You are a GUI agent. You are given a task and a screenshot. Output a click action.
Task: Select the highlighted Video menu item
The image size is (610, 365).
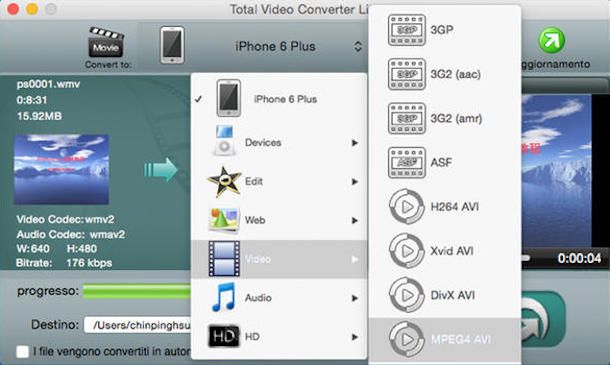pos(279,259)
